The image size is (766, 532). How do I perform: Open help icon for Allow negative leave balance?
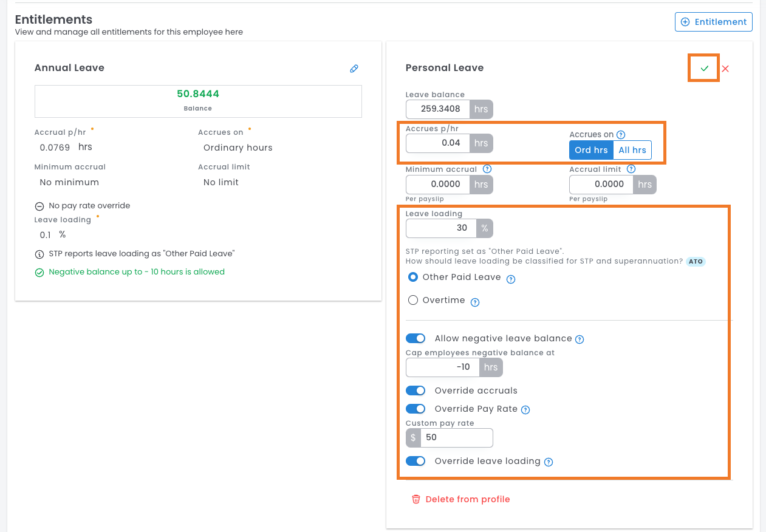(580, 339)
